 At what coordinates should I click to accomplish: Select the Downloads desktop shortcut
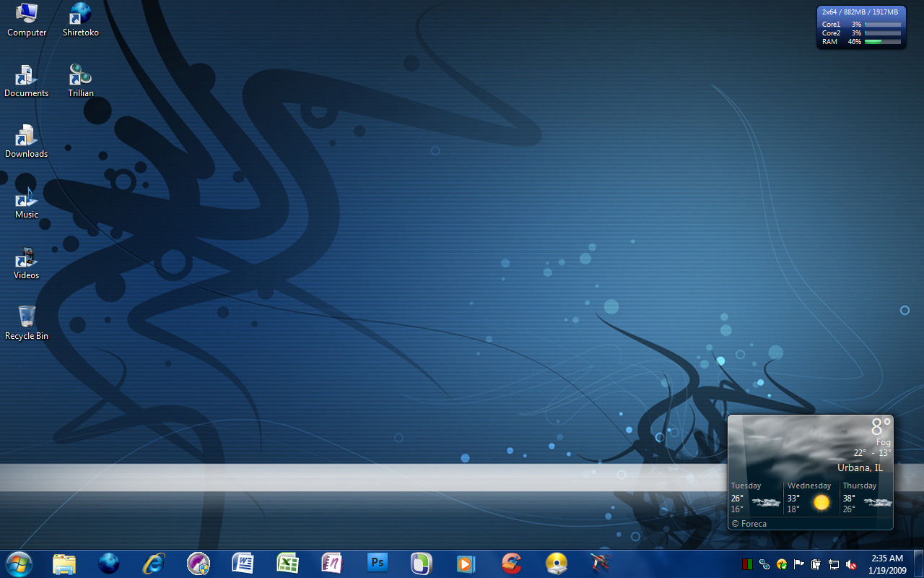click(x=27, y=141)
